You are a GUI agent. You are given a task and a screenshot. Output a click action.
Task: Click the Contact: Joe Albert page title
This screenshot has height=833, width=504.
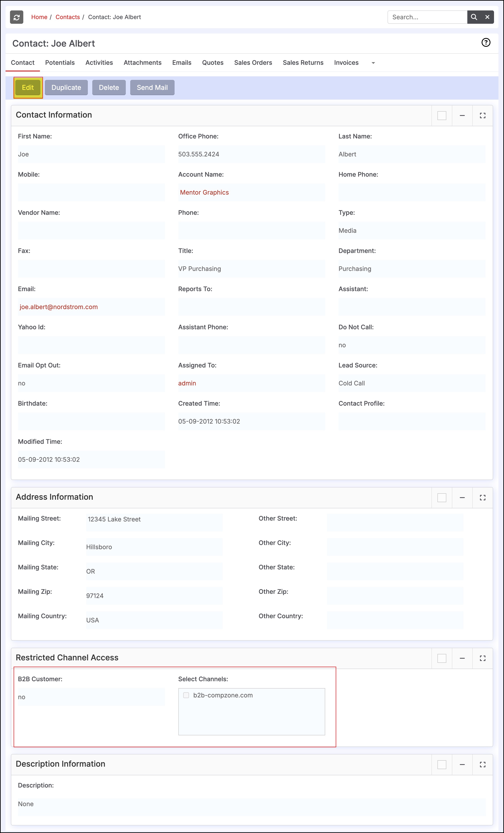point(53,44)
